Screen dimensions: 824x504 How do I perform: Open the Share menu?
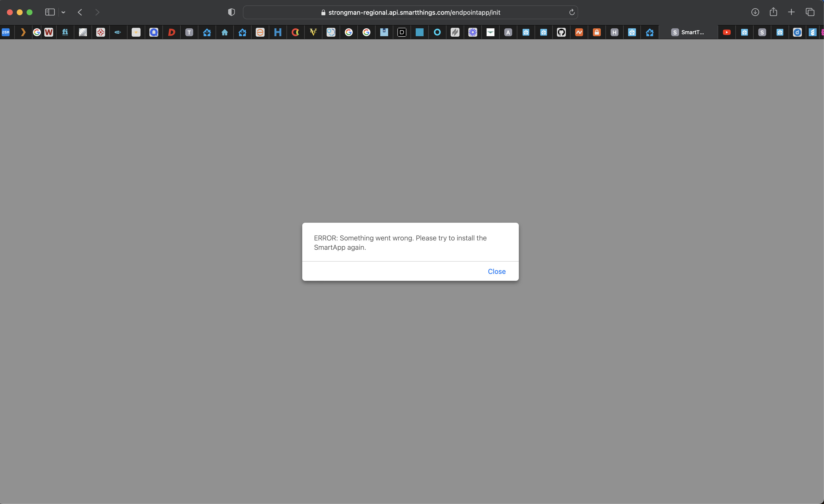click(774, 12)
